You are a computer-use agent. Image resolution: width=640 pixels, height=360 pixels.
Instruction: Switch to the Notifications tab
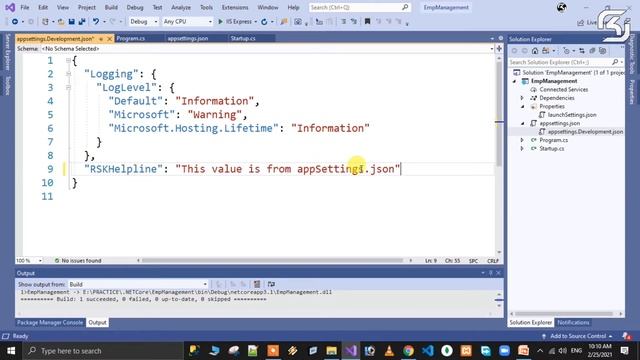click(573, 322)
